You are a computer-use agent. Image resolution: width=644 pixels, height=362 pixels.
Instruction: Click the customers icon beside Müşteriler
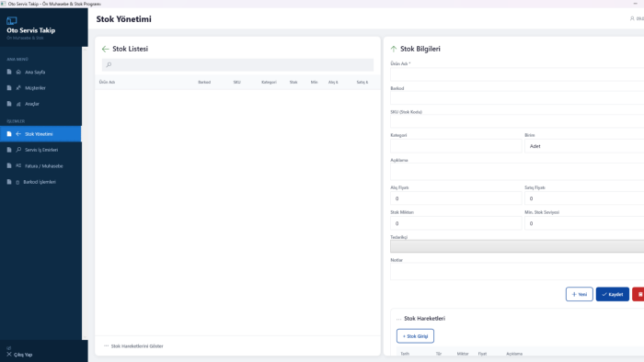[x=18, y=87]
